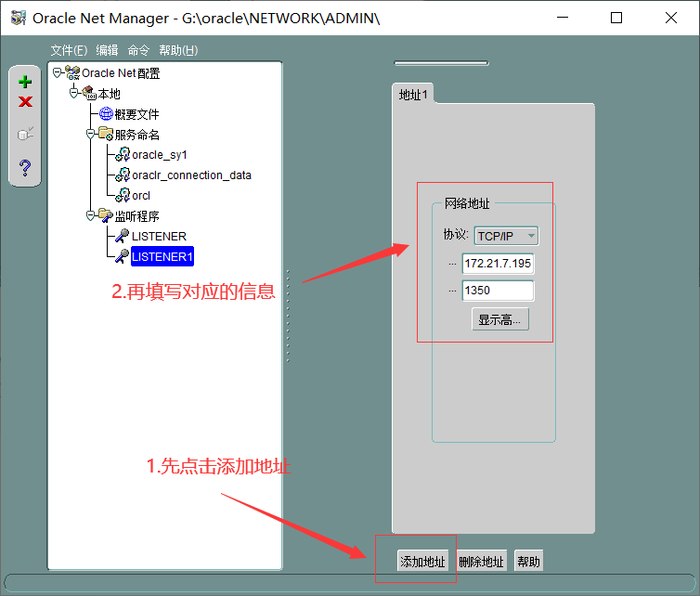700x596 pixels.
Task: Click the port field containing 1350
Action: click(x=498, y=291)
